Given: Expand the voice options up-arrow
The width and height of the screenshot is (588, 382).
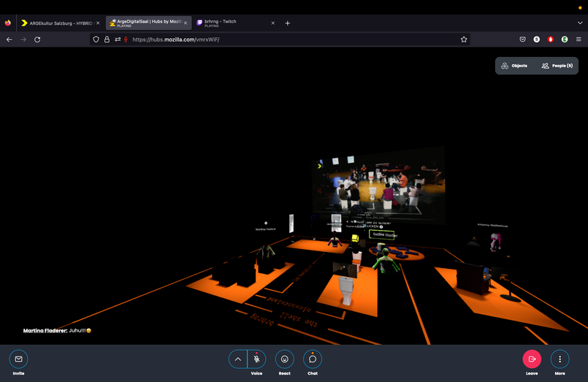Looking at the screenshot, I should pyautogui.click(x=237, y=359).
